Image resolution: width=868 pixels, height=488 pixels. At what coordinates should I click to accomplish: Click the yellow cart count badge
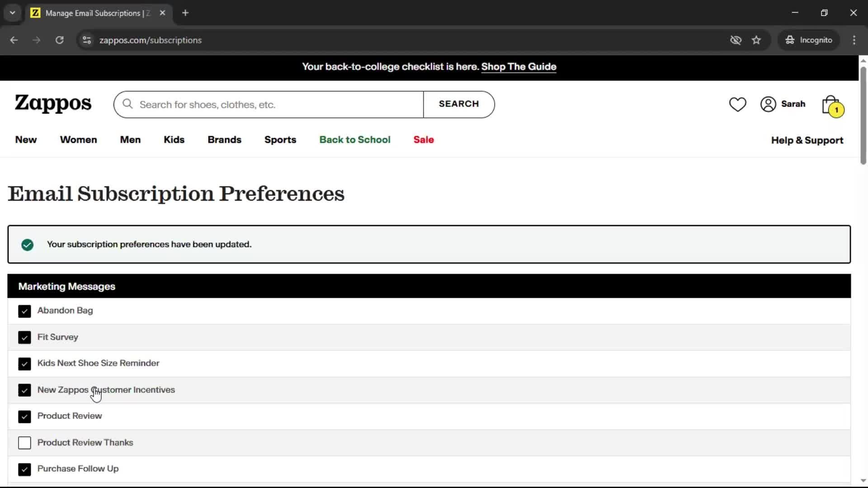[x=836, y=110]
